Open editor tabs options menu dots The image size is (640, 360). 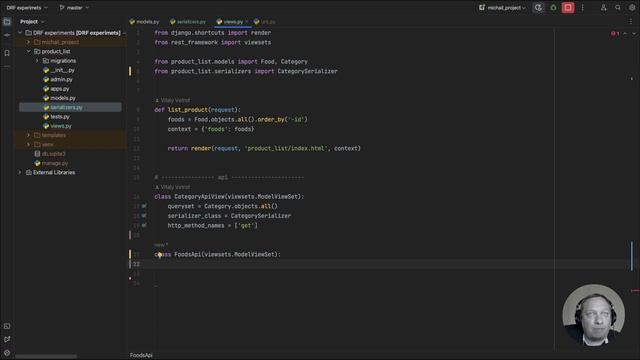tap(631, 22)
